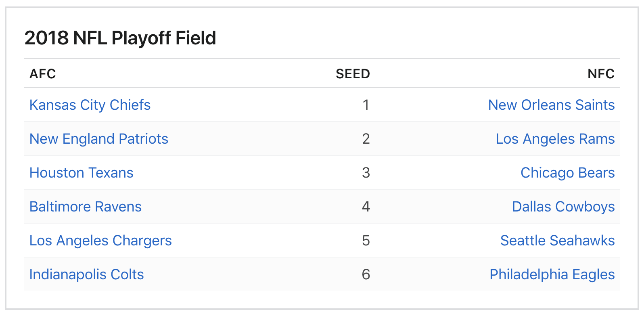This screenshot has height=314, width=644.
Task: Click seed number 6 cell
Action: (x=366, y=274)
